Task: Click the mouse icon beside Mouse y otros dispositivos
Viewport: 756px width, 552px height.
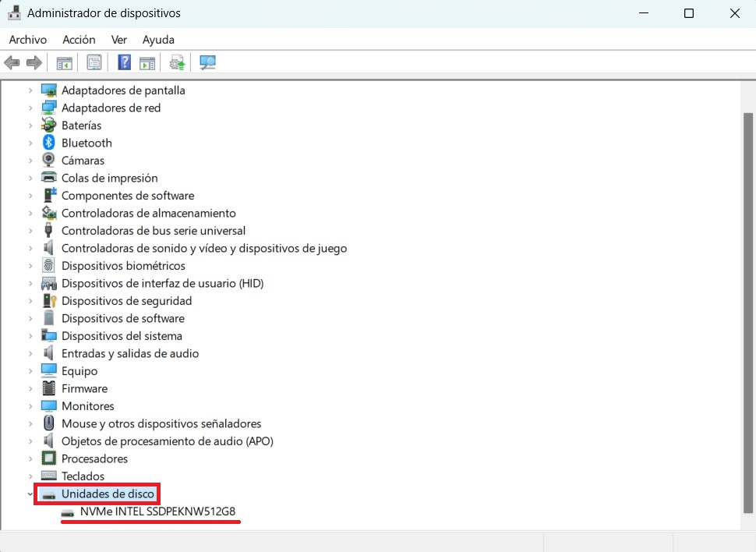Action: pos(48,423)
